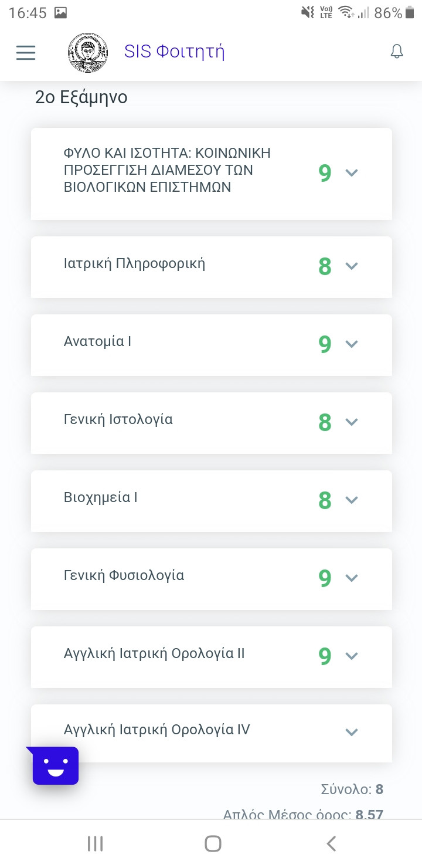
Task: Open the hamburger navigation menu
Action: (x=26, y=53)
